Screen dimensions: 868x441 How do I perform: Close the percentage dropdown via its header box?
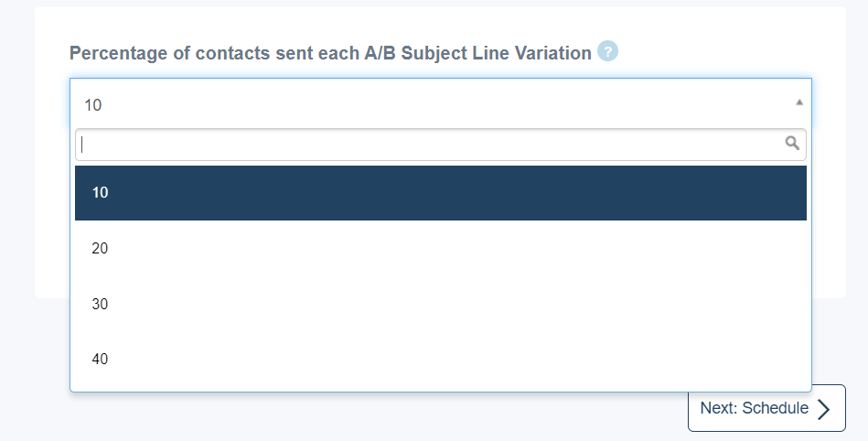tap(441, 103)
